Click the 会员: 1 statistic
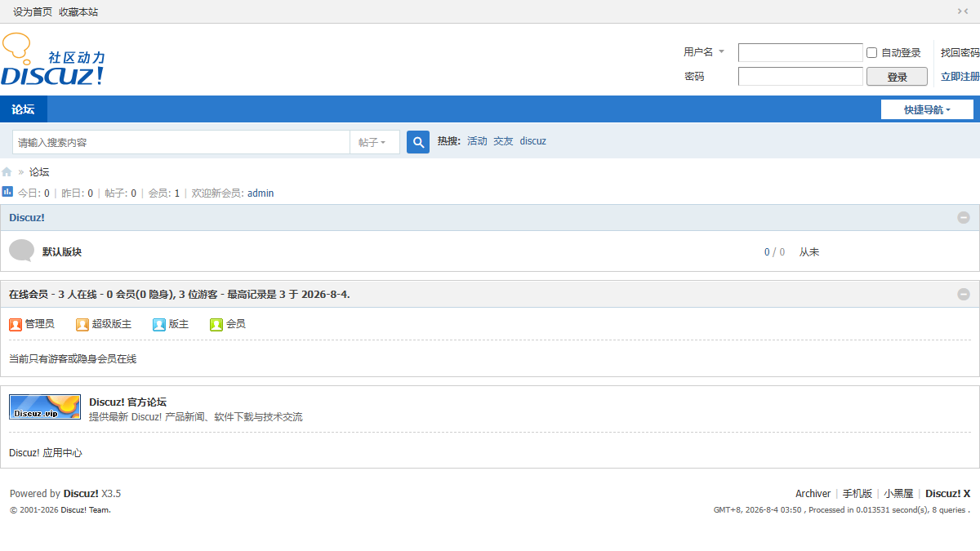This screenshot has height=551, width=980. pyautogui.click(x=164, y=193)
